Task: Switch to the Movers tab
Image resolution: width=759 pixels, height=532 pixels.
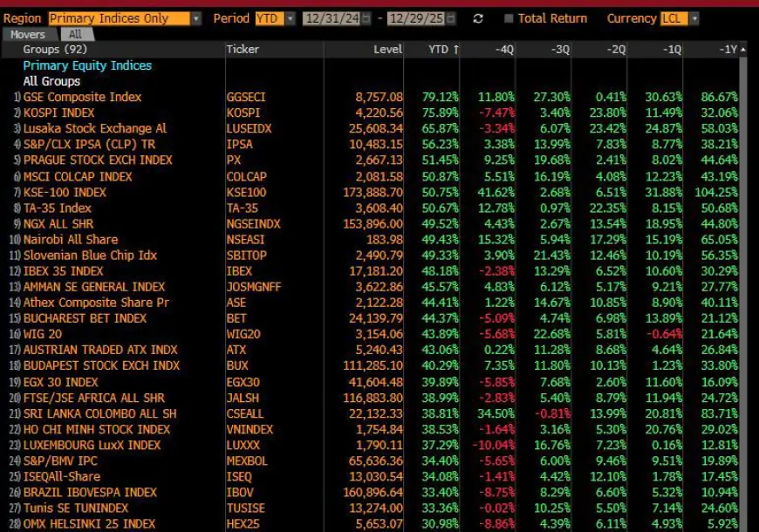Action: [28, 34]
